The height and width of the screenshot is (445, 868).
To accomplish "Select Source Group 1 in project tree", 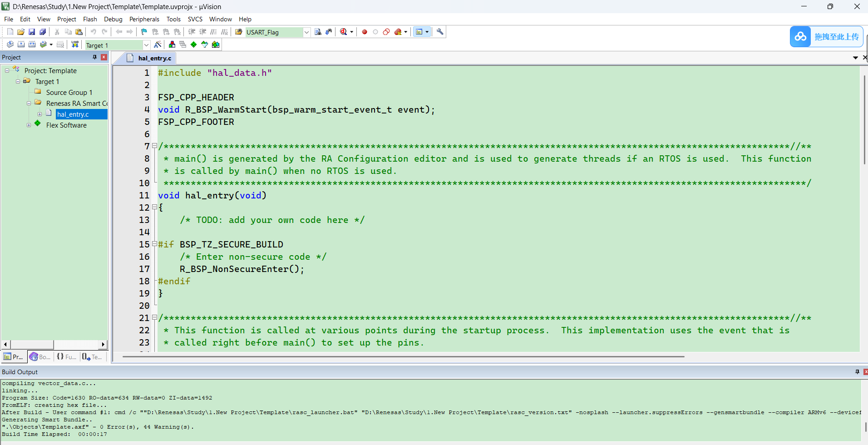I will click(69, 92).
